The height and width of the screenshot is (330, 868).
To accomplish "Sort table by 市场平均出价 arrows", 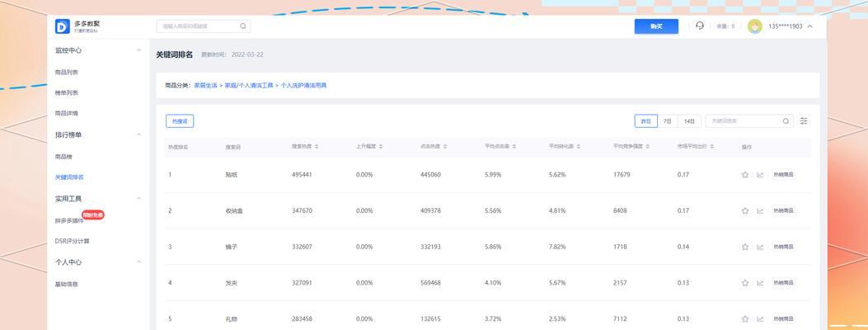I will click(712, 147).
